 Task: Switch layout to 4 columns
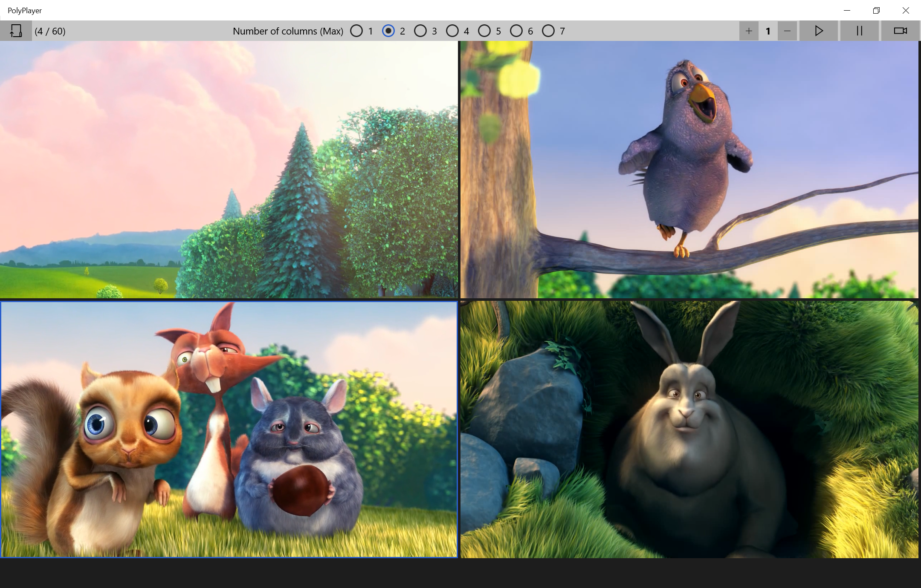click(452, 31)
